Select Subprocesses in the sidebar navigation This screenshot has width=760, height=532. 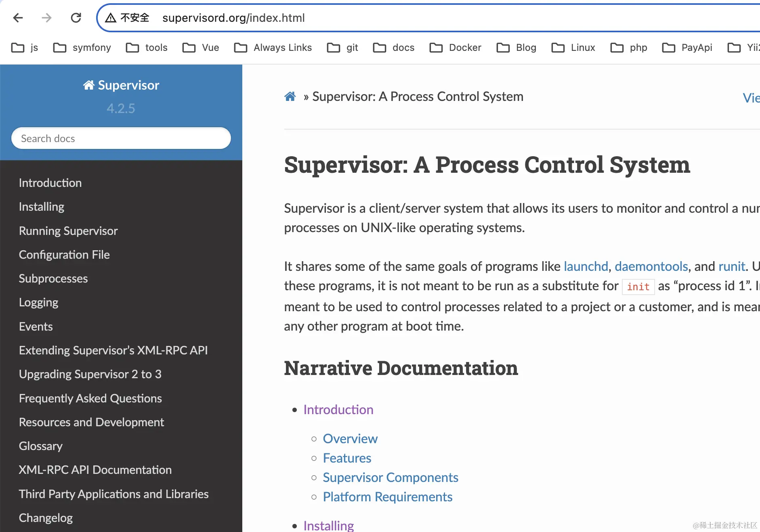(x=53, y=278)
